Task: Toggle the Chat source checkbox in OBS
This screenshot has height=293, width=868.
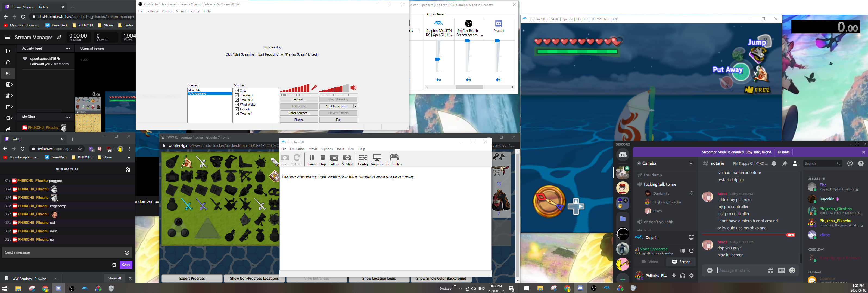Action: (x=237, y=90)
